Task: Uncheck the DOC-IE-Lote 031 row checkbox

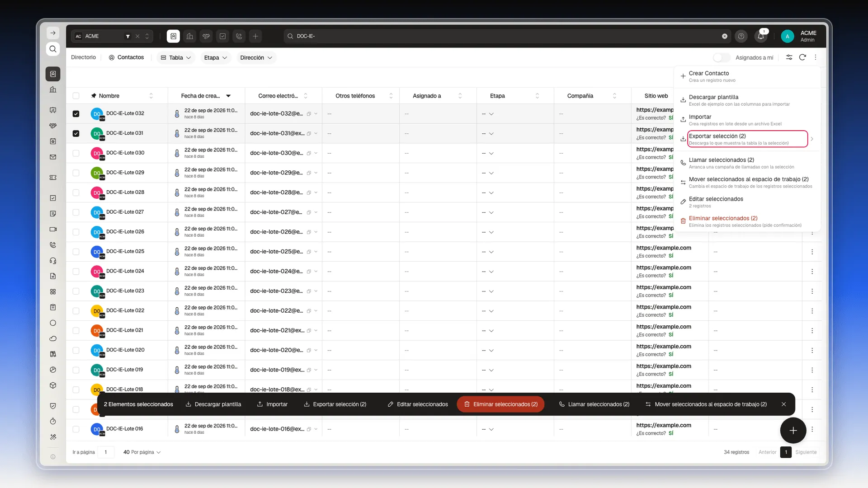Action: (76, 133)
